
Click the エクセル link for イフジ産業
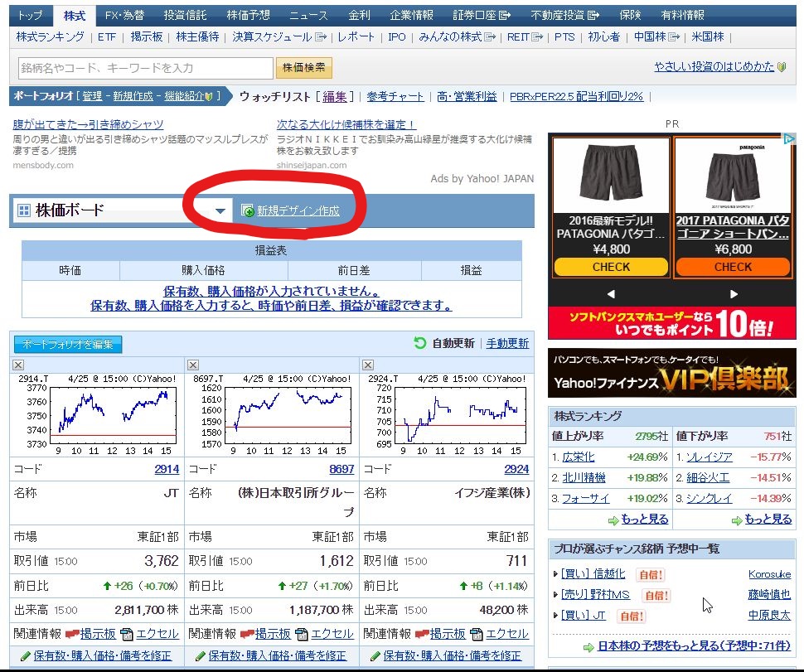click(x=507, y=634)
